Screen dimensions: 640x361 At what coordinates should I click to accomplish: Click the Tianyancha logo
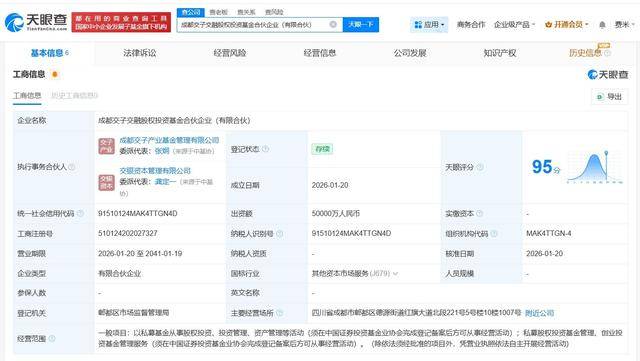click(36, 22)
